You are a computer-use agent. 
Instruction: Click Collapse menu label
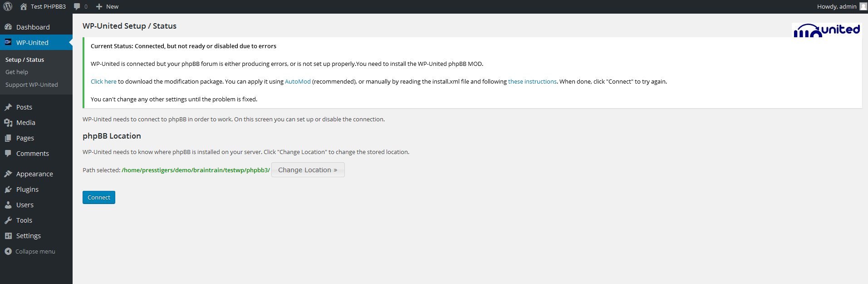[35, 252]
